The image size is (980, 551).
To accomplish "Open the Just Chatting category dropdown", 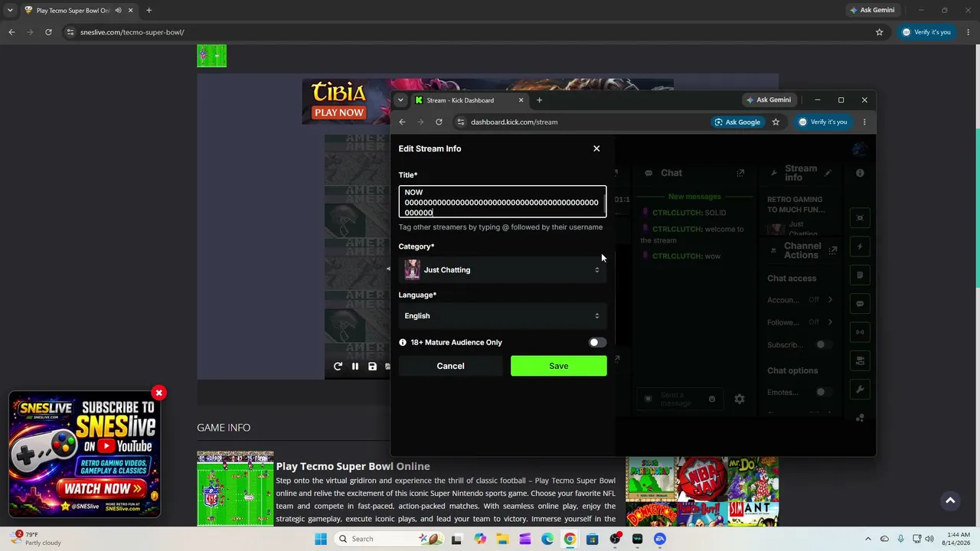I will coord(502,269).
